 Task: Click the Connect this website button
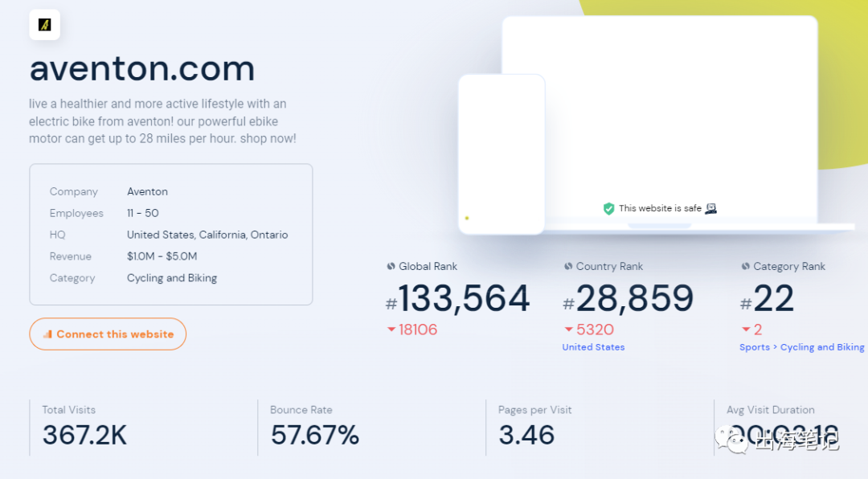tap(108, 334)
